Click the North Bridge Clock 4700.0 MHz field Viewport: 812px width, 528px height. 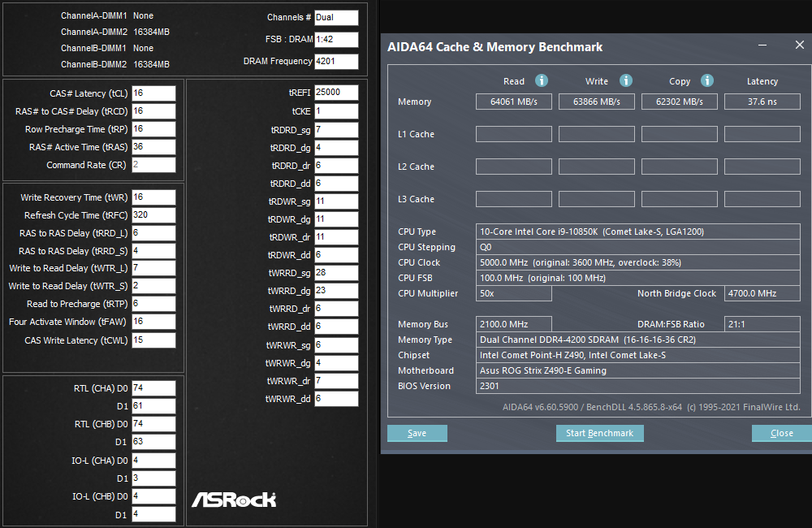[x=762, y=293]
